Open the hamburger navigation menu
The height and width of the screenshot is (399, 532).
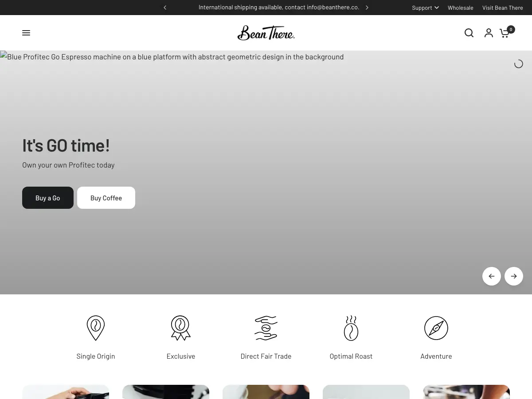pyautogui.click(x=26, y=33)
